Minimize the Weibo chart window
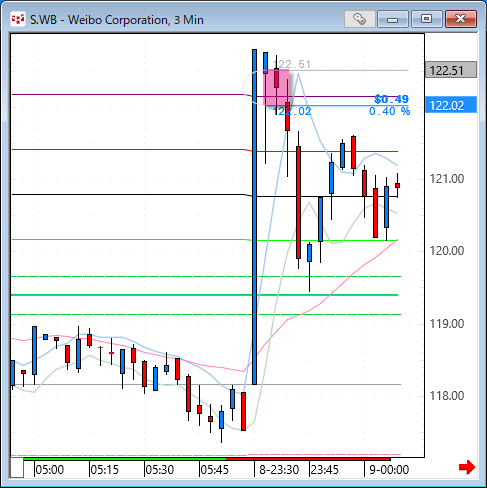The image size is (487, 488). coord(393,19)
